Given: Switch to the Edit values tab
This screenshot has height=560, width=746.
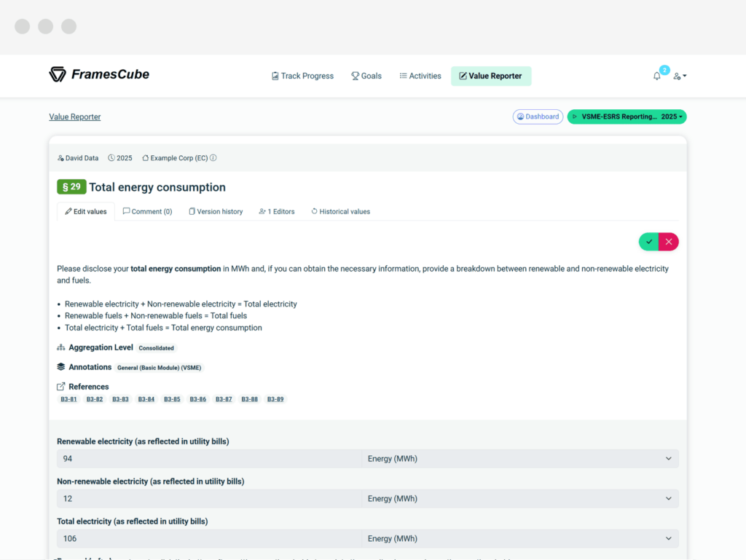Looking at the screenshot, I should 86,211.
